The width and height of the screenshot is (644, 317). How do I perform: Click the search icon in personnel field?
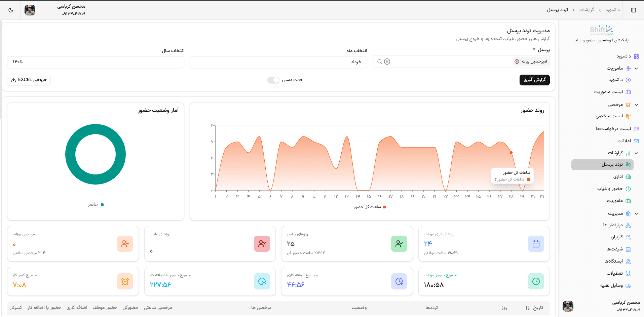[x=380, y=62]
